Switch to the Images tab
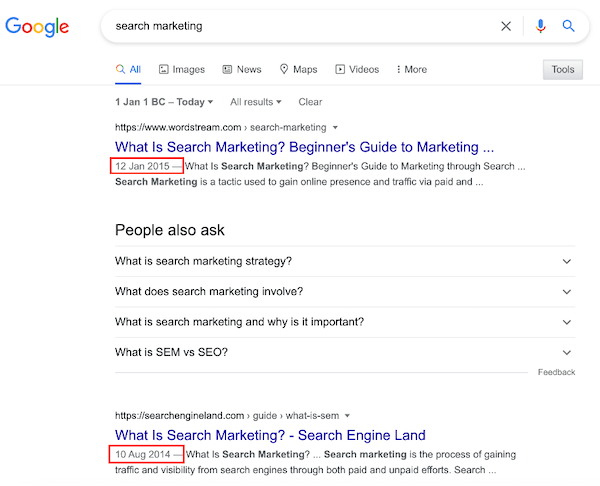The width and height of the screenshot is (600, 486). point(182,69)
